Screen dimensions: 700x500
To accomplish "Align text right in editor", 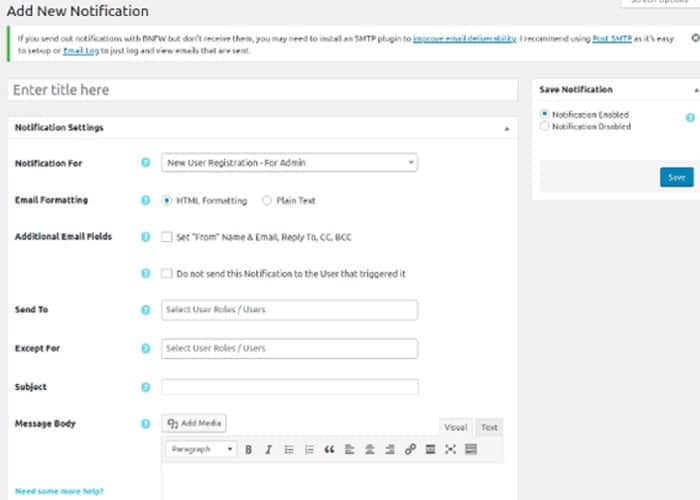I will [390, 450].
